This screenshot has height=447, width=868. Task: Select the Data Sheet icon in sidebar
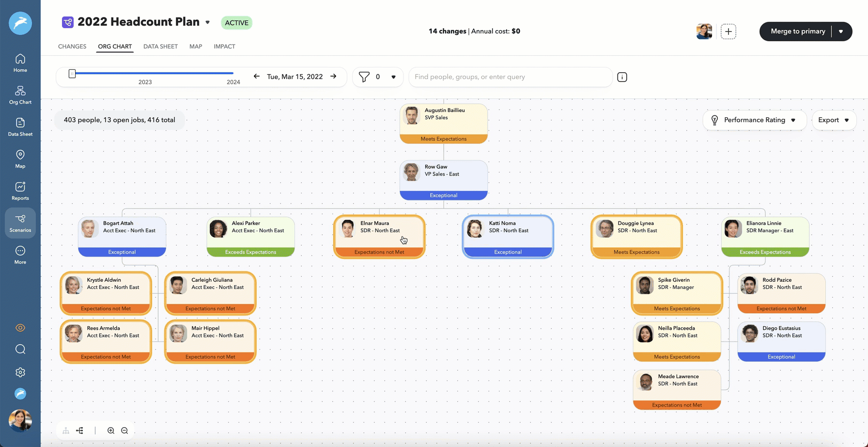click(x=20, y=127)
